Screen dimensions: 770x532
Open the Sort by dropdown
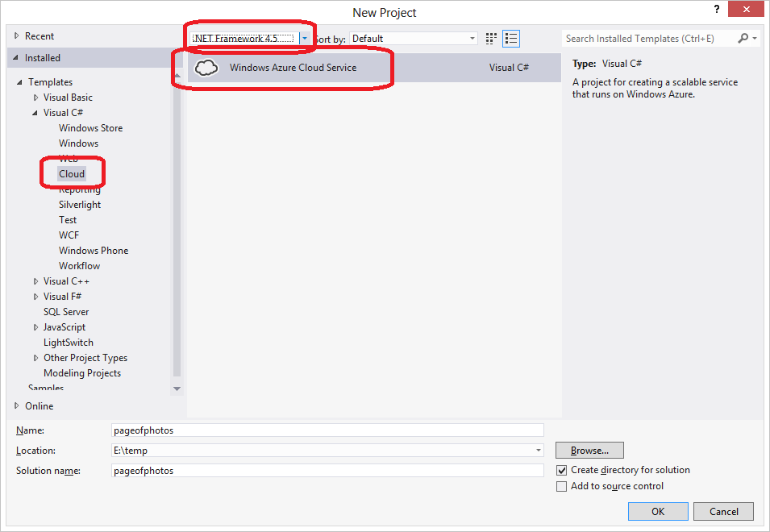pos(472,39)
